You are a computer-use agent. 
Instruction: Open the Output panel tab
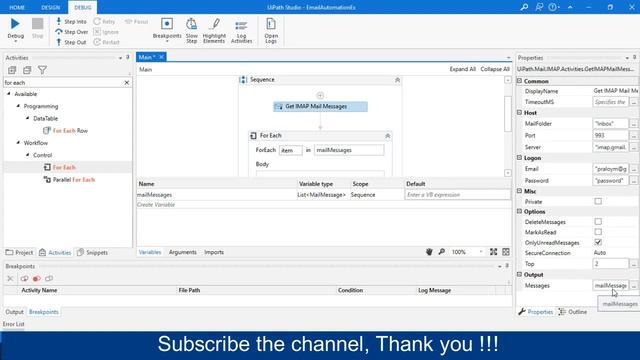[14, 312]
